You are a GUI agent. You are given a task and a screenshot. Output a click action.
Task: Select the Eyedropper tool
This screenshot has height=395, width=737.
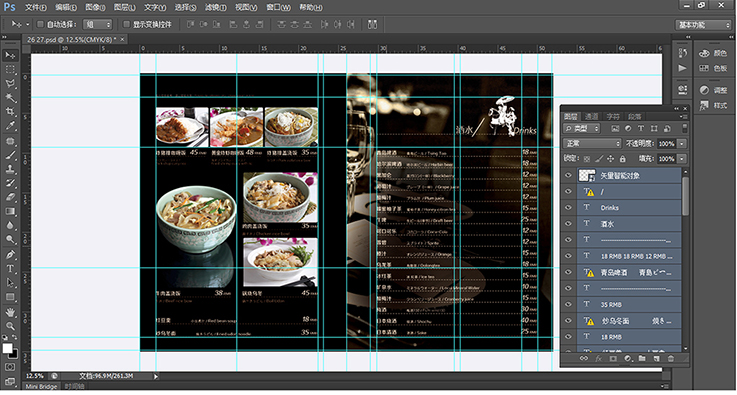[x=10, y=126]
